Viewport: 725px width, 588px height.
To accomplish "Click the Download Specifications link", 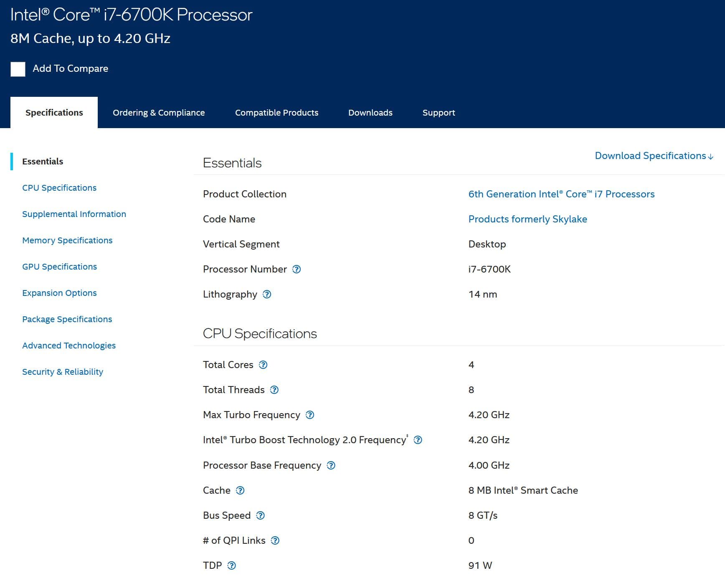I will (654, 156).
